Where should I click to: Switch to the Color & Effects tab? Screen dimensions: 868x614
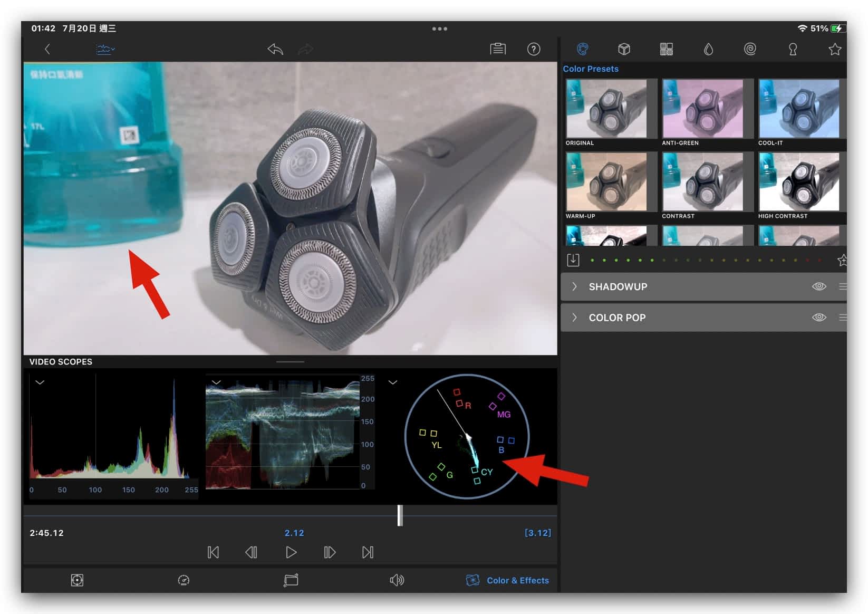(508, 580)
